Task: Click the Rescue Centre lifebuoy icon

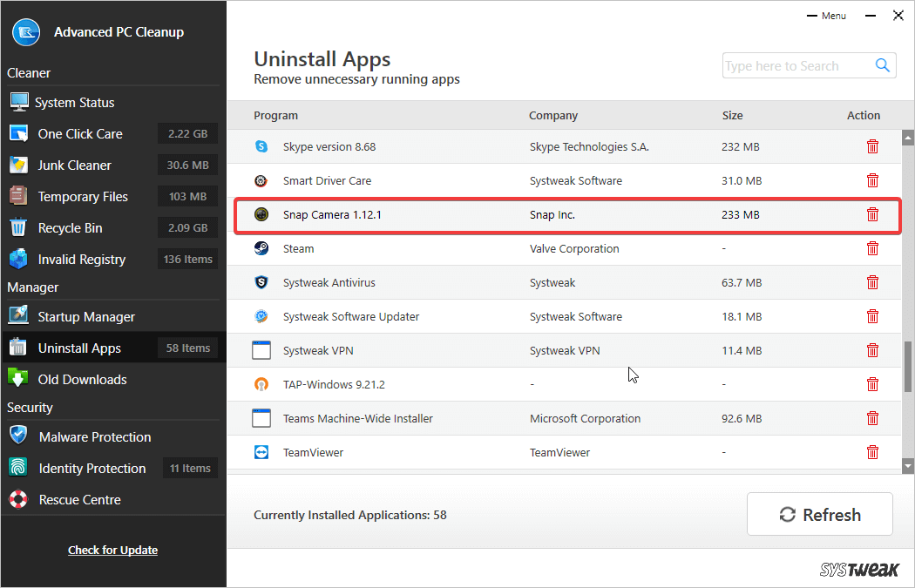Action: [18, 499]
